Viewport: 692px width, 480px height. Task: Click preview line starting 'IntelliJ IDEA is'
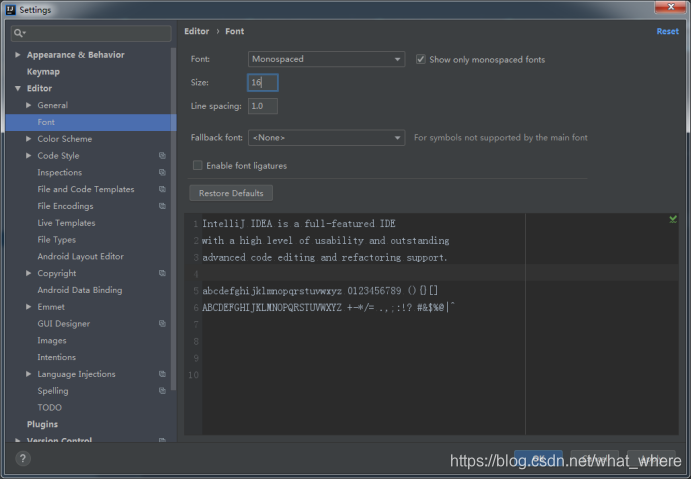tap(299, 224)
